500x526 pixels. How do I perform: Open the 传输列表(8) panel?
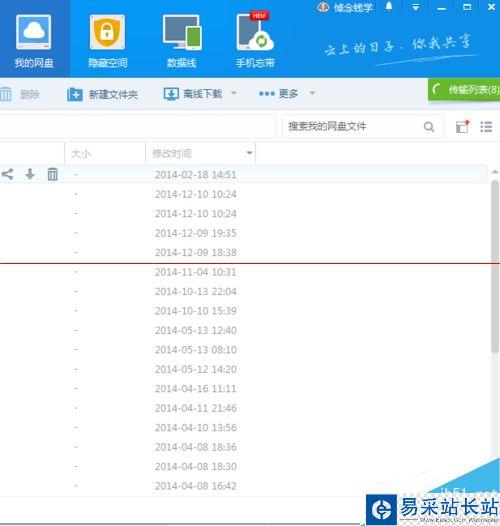tap(464, 90)
